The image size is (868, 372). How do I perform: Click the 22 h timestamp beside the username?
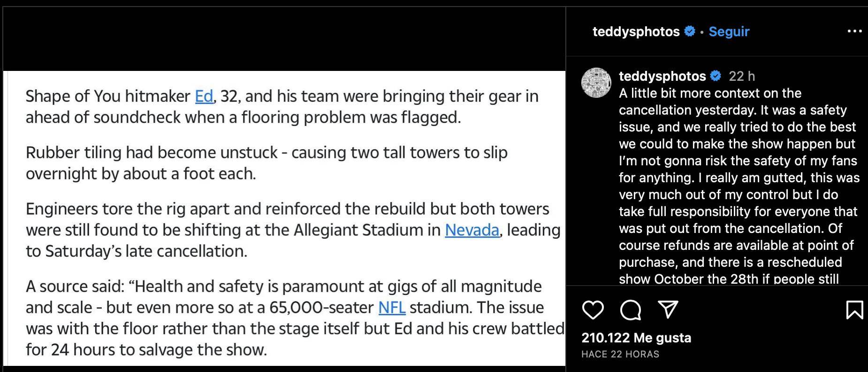pyautogui.click(x=742, y=76)
